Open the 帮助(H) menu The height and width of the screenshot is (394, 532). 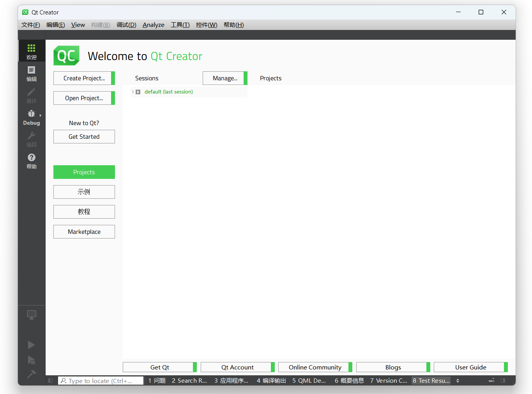click(234, 25)
